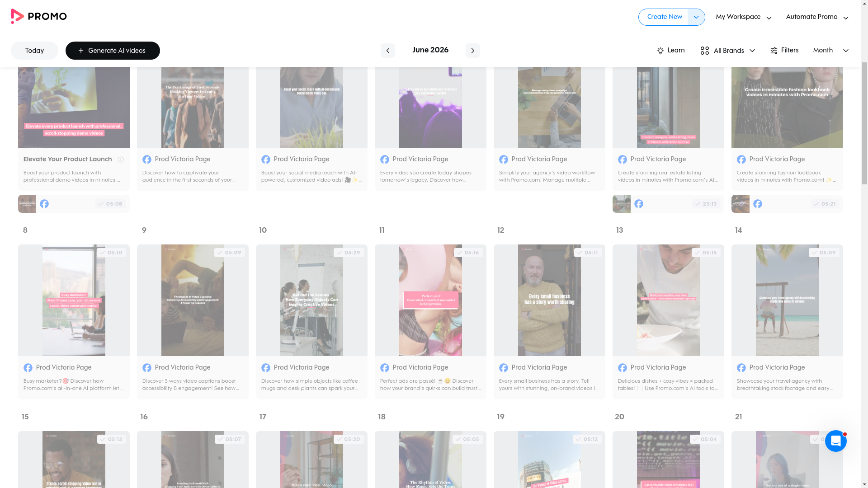This screenshot has width=868, height=488.
Task: Go to the next month
Action: point(472,51)
